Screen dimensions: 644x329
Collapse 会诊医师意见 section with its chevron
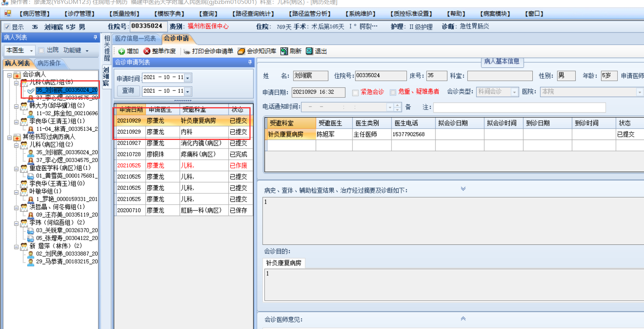coord(463,319)
